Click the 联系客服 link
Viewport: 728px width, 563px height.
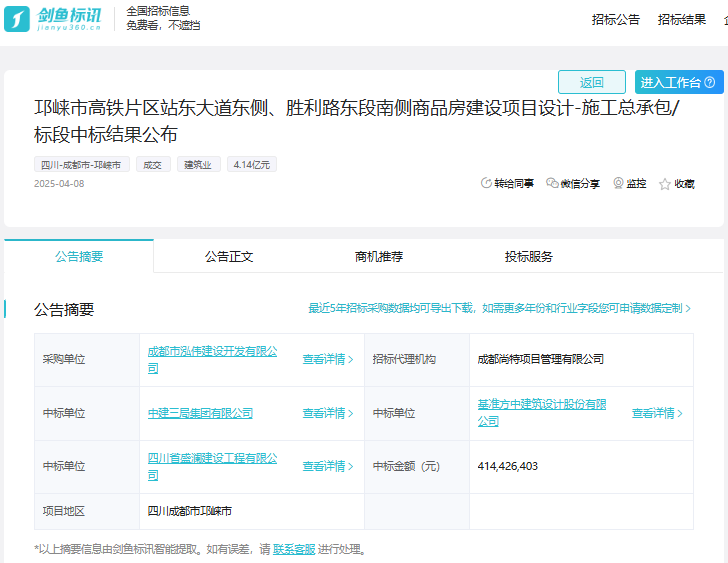[294, 549]
